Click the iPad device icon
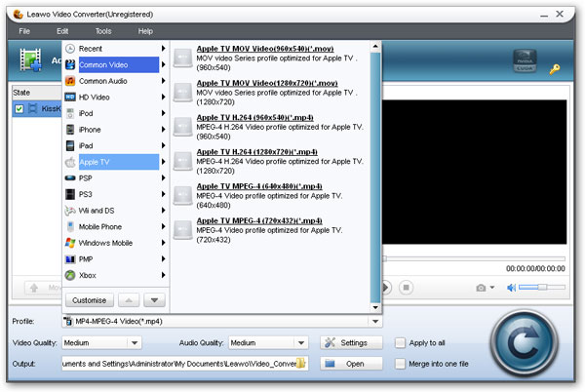585x392 pixels. pyautogui.click(x=70, y=145)
